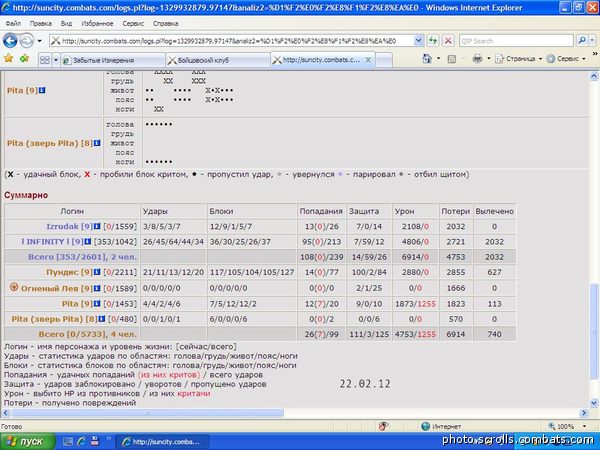This screenshot has height=450, width=600.
Task: Click the Print icon in toolbar
Action: pos(477,59)
